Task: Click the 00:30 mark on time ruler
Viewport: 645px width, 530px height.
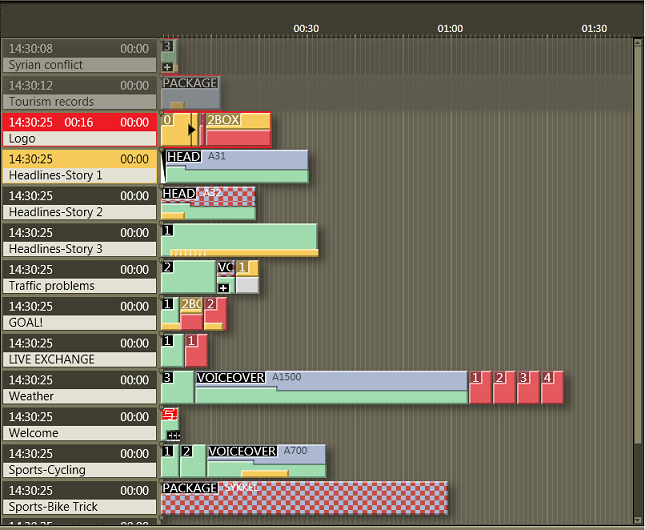Action: pos(306,28)
